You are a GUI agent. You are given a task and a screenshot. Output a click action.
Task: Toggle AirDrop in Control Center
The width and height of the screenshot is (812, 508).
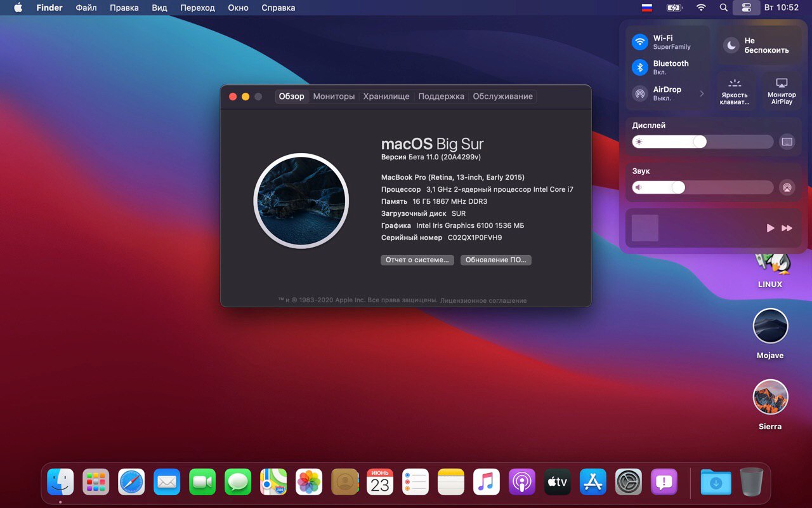(x=640, y=93)
